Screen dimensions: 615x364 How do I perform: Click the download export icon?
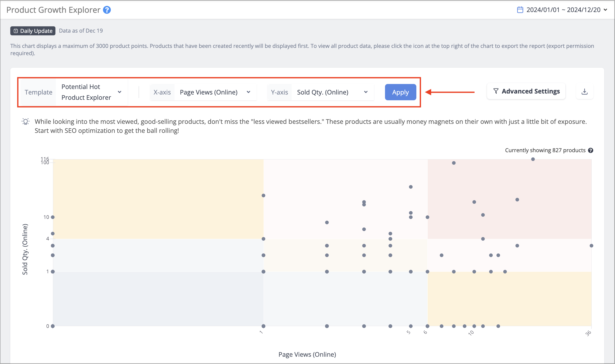tap(585, 92)
